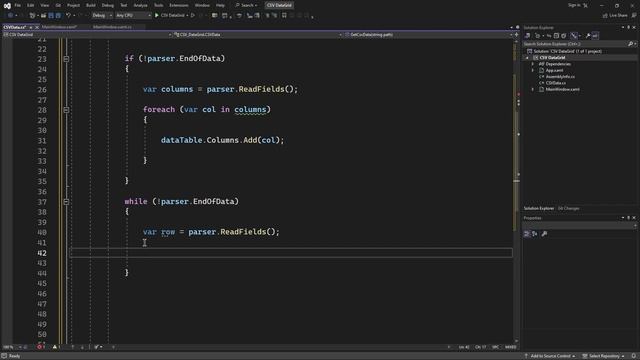Select CSVData.cs in Solution Explorer
Image resolution: width=640 pixels, height=360 pixels.
556,83
